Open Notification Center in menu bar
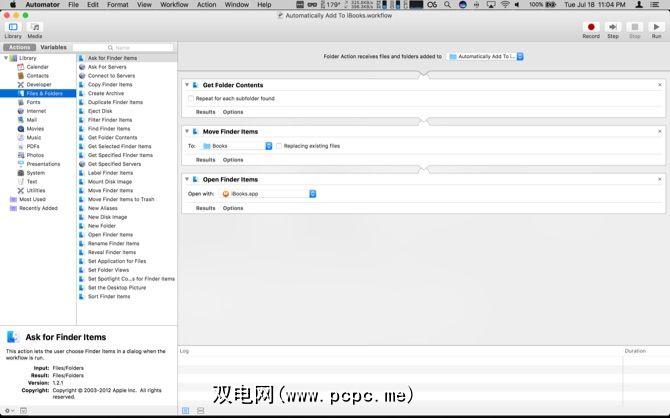The width and height of the screenshot is (670, 418). click(654, 5)
